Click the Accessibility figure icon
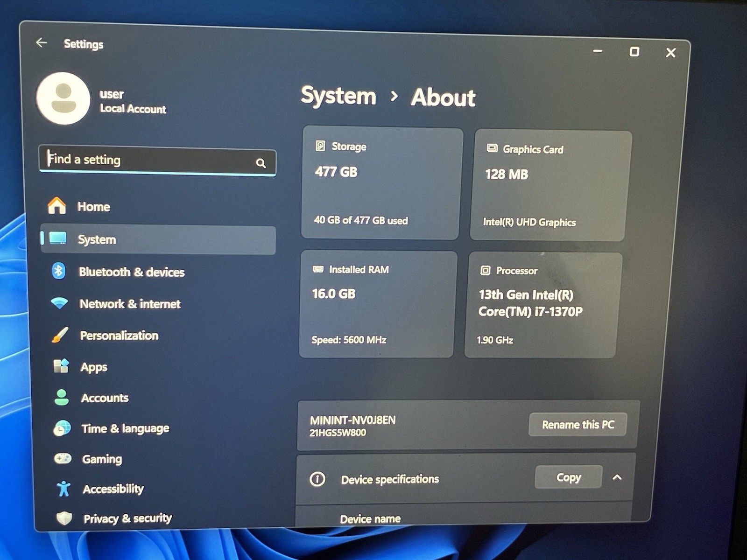Viewport: 747px width, 560px height. pos(63,489)
